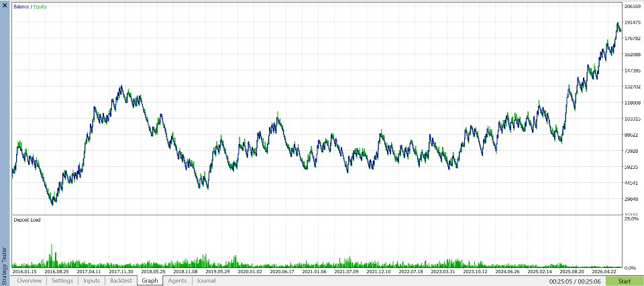Click the 2019.05.29 date label

(217, 272)
